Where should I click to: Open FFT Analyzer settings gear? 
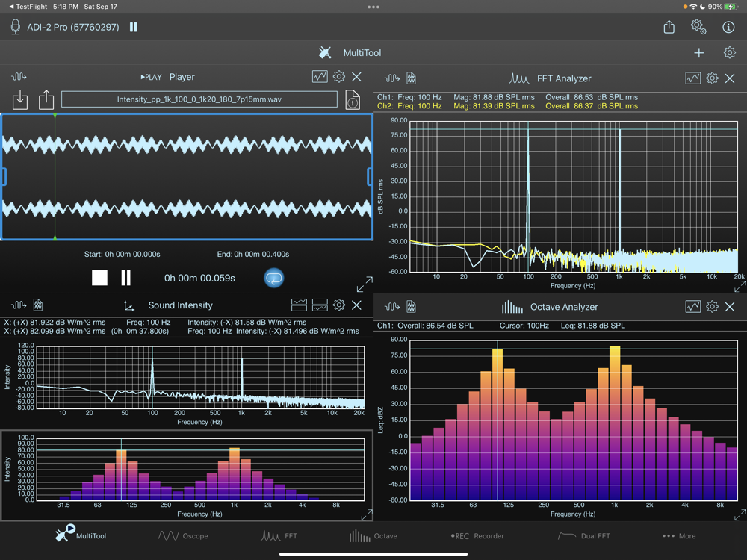coord(712,78)
